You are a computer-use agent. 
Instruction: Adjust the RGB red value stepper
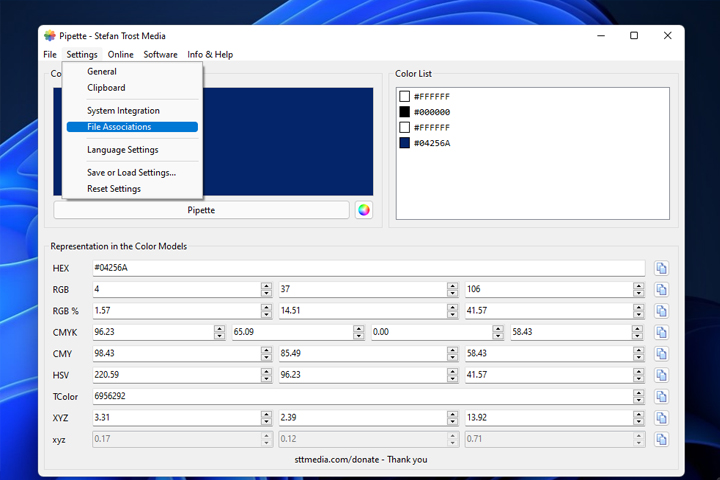pyautogui.click(x=266, y=289)
